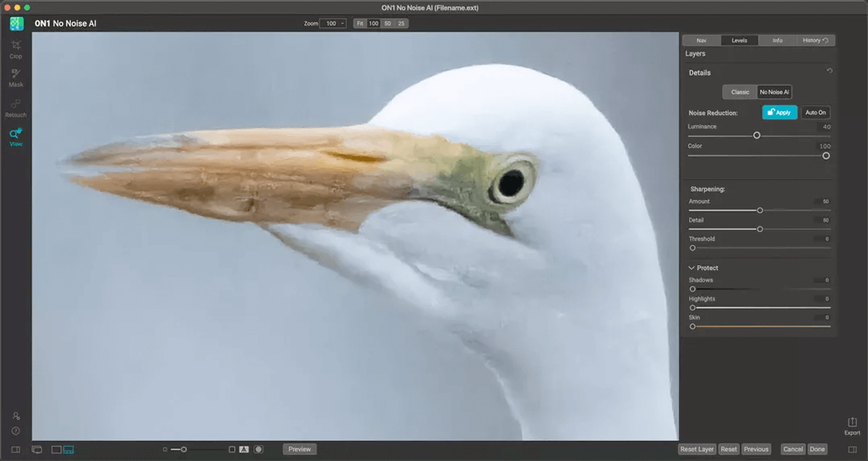Set zoom to Fit preset

click(x=360, y=23)
